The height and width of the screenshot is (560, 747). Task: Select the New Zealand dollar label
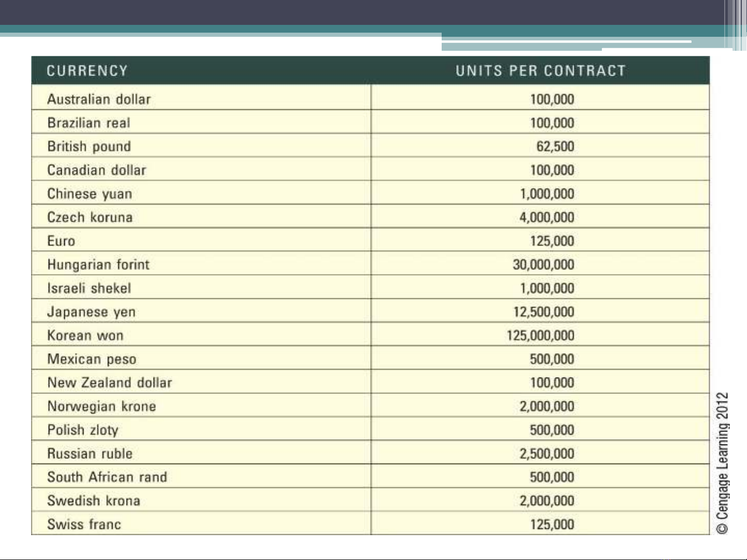[110, 383]
